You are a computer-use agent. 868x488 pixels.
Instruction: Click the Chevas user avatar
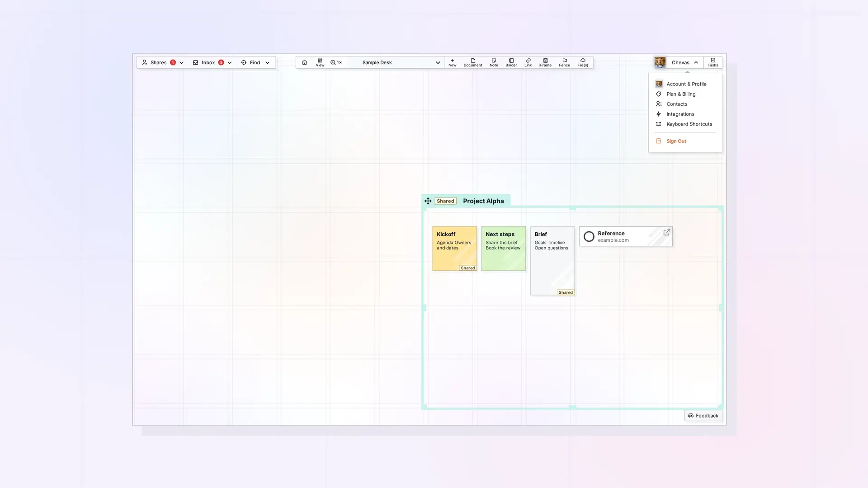(660, 62)
